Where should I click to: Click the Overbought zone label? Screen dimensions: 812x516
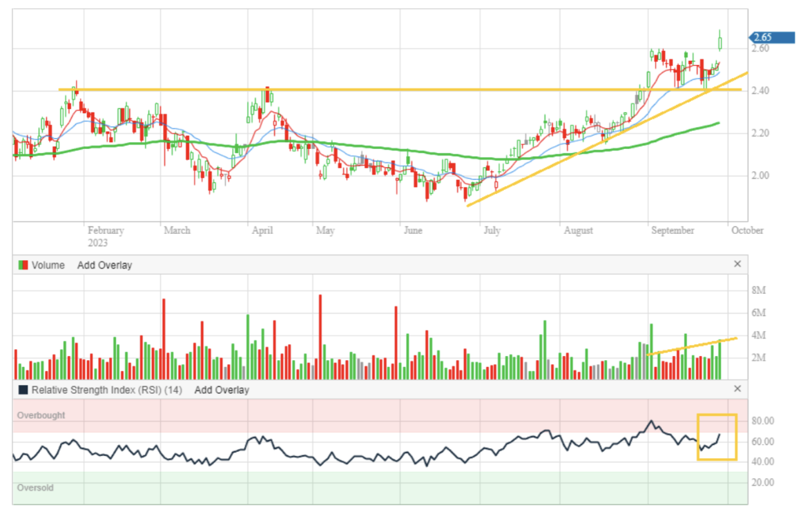pyautogui.click(x=41, y=415)
